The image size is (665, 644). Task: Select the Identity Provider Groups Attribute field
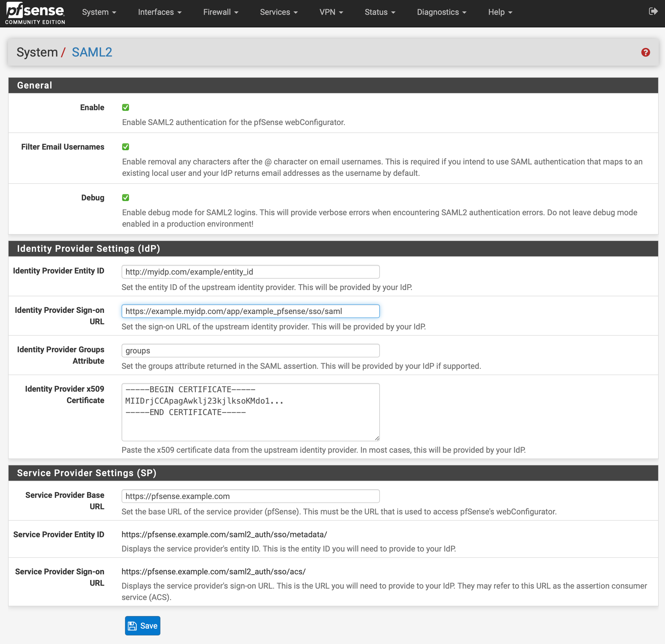point(250,350)
